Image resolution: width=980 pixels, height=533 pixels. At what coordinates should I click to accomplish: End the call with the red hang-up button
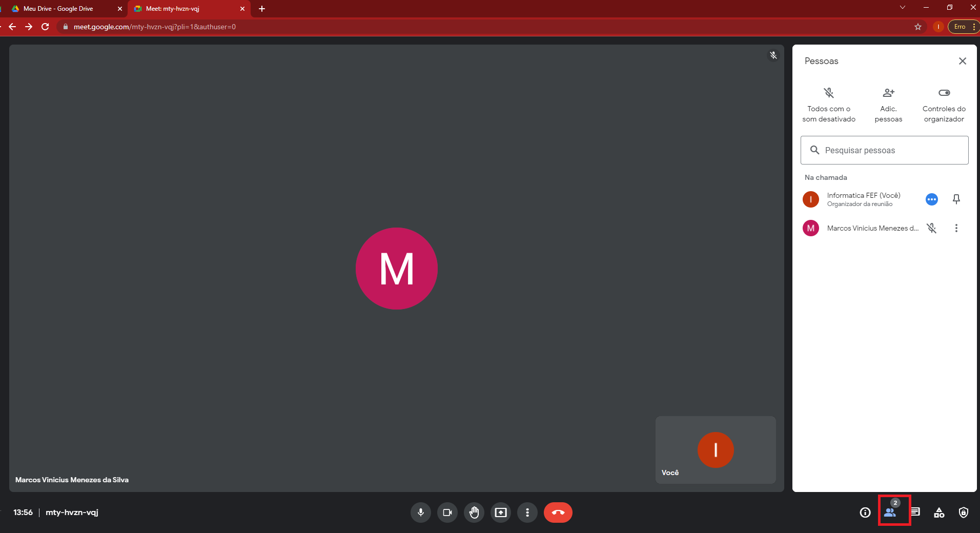click(x=558, y=512)
